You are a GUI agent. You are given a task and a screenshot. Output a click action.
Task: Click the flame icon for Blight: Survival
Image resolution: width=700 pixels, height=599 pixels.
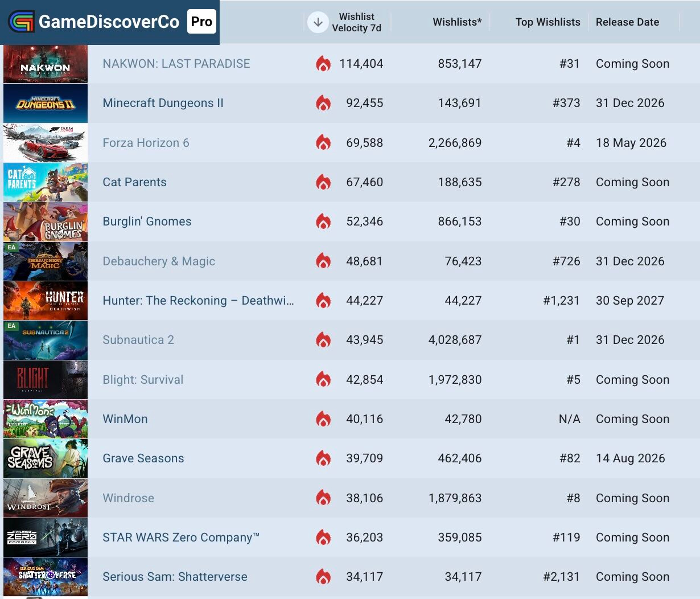coord(323,380)
